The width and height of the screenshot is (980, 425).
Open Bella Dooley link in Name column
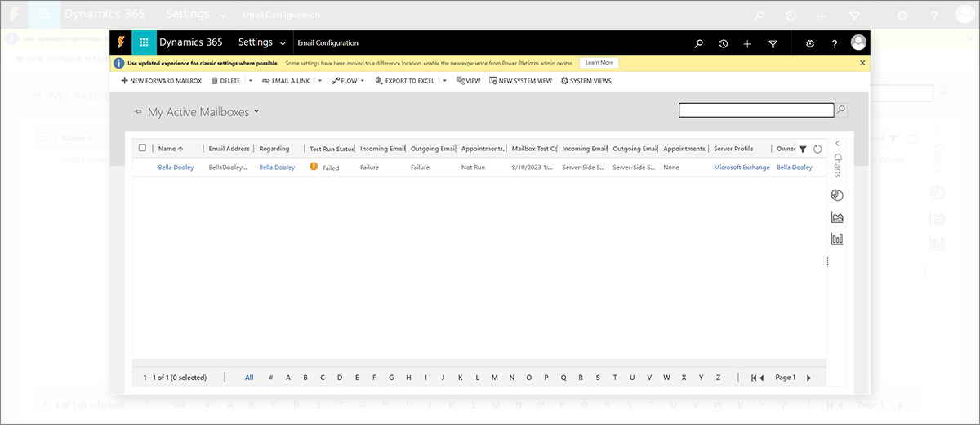176,168
